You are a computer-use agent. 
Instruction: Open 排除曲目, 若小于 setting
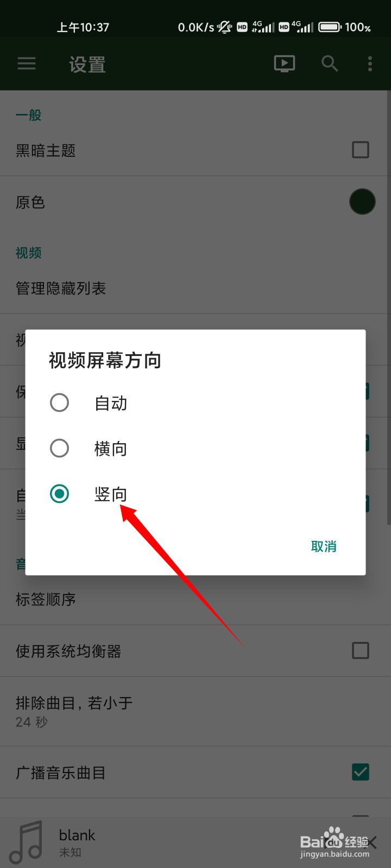tap(195, 711)
